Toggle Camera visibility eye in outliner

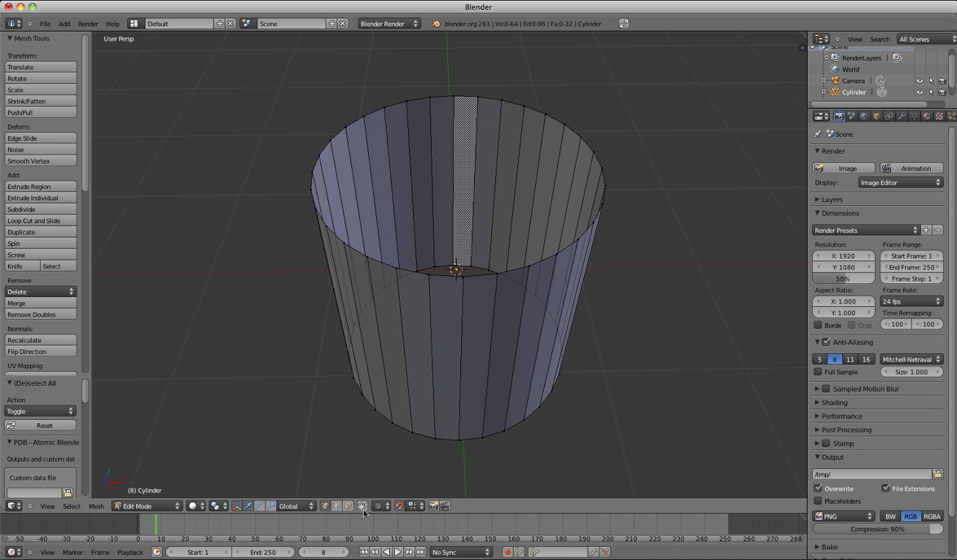(x=920, y=81)
